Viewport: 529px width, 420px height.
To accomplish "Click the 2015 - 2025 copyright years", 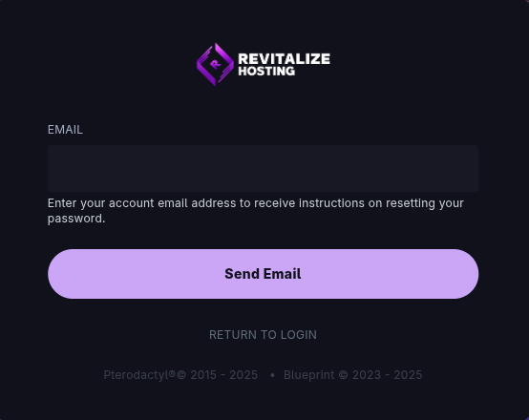I will tap(224, 375).
